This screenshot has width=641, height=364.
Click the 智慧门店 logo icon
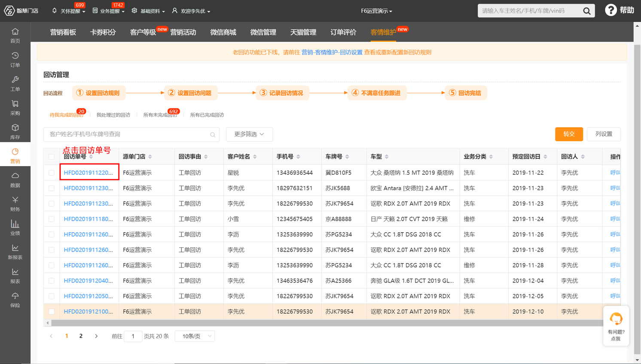(9, 11)
